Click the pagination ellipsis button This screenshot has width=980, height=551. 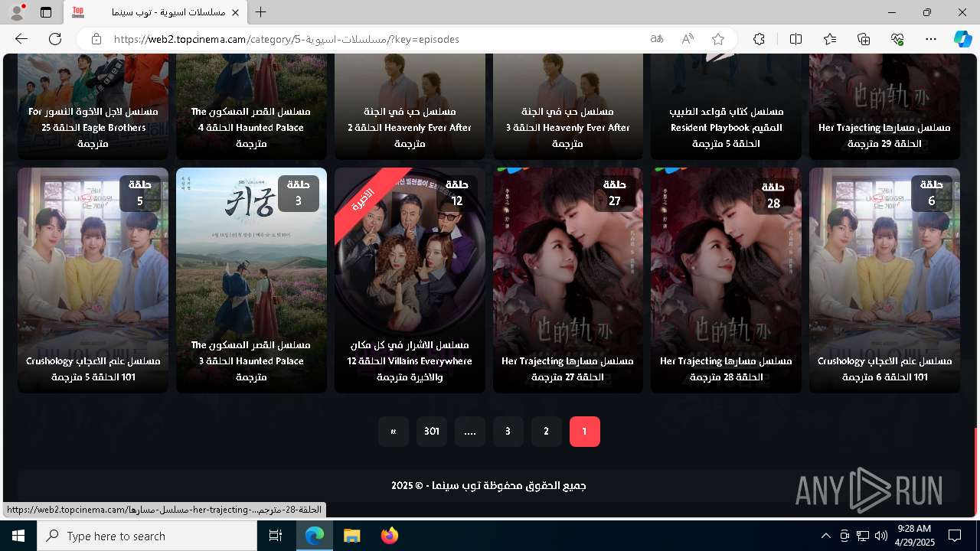pyautogui.click(x=470, y=432)
